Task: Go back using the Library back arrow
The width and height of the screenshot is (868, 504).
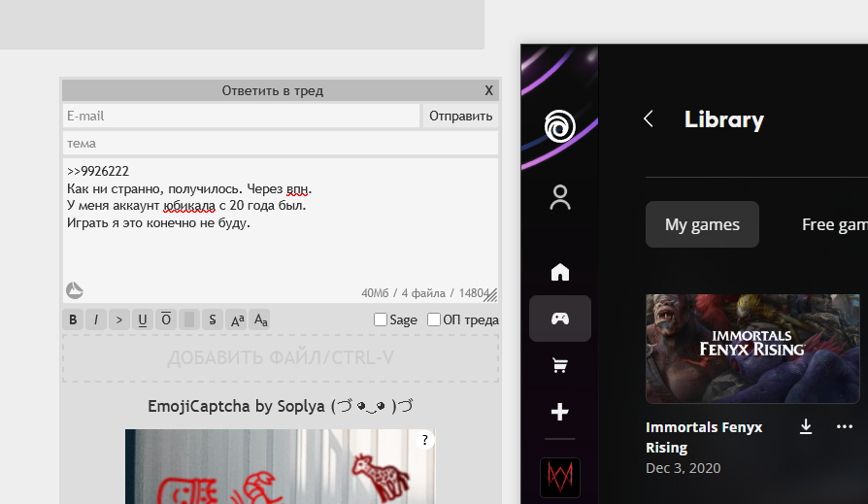Action: pos(649,118)
